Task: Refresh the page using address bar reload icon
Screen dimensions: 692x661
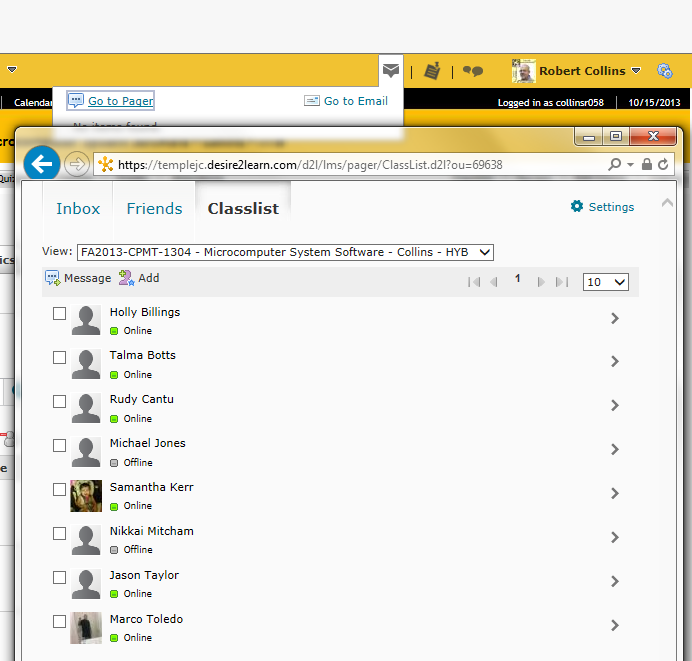Action: click(663, 165)
